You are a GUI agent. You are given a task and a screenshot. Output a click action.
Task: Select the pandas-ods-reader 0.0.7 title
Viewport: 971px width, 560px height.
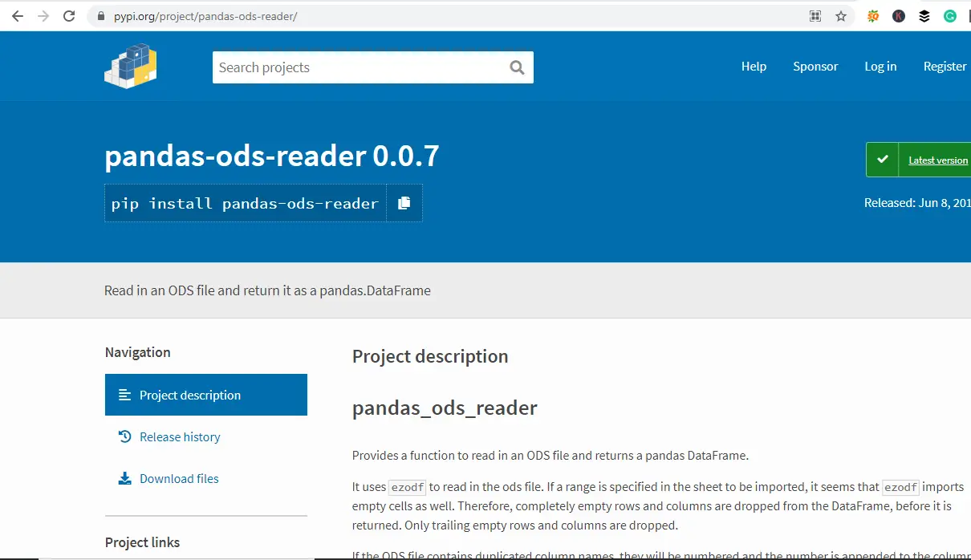pyautogui.click(x=272, y=156)
